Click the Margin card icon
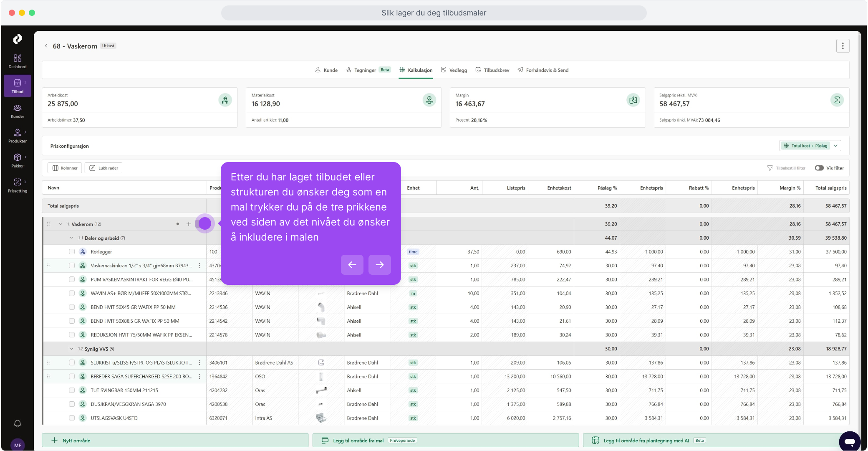This screenshot has height=451, width=868. coord(633,100)
